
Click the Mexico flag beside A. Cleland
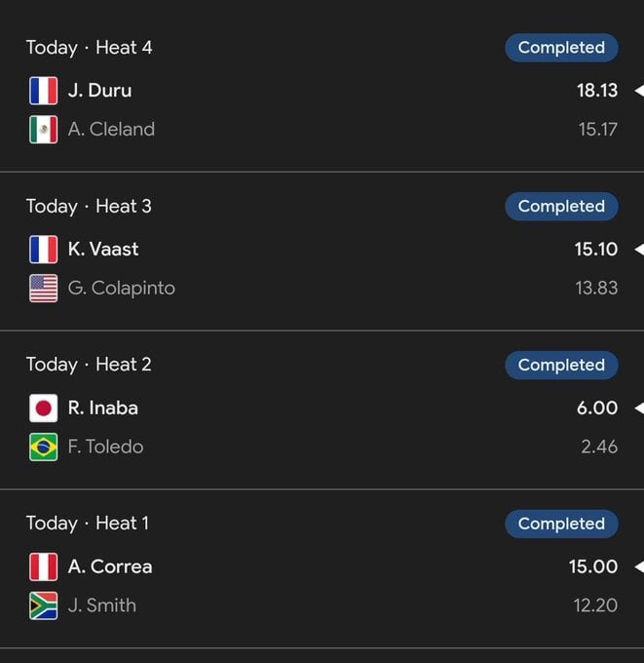43,130
